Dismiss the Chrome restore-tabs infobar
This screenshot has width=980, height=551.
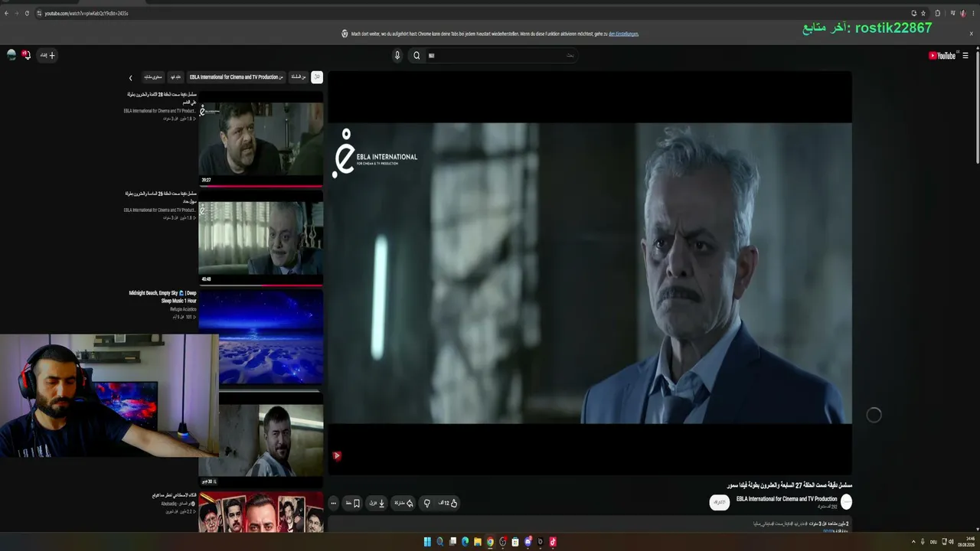coord(972,34)
